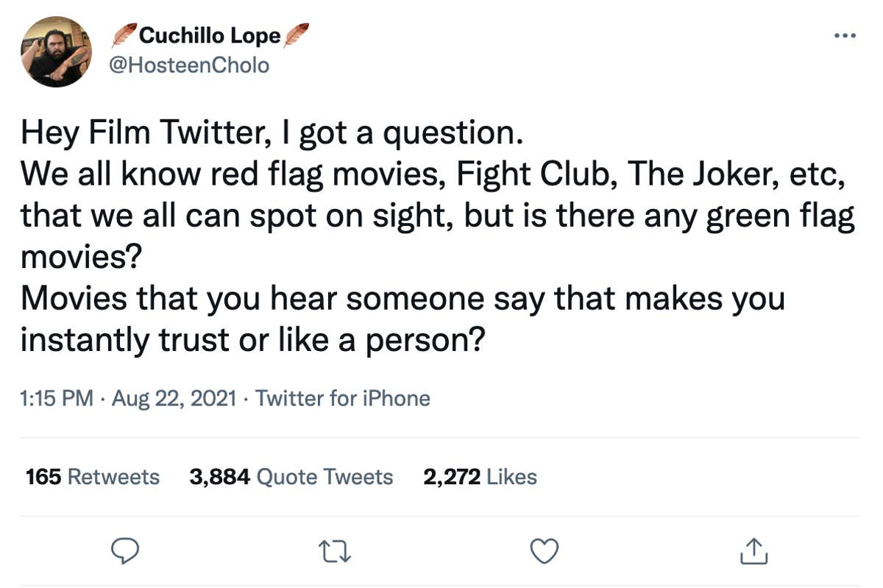Open Cuchillo Lope's profile picture
Image resolution: width=883 pixels, height=588 pixels.
tap(56, 52)
